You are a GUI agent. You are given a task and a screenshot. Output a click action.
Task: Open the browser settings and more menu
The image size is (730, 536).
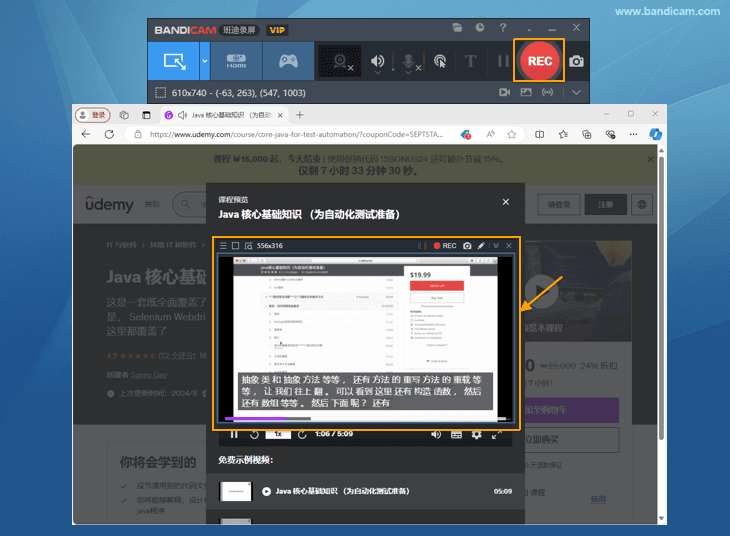tap(633, 134)
